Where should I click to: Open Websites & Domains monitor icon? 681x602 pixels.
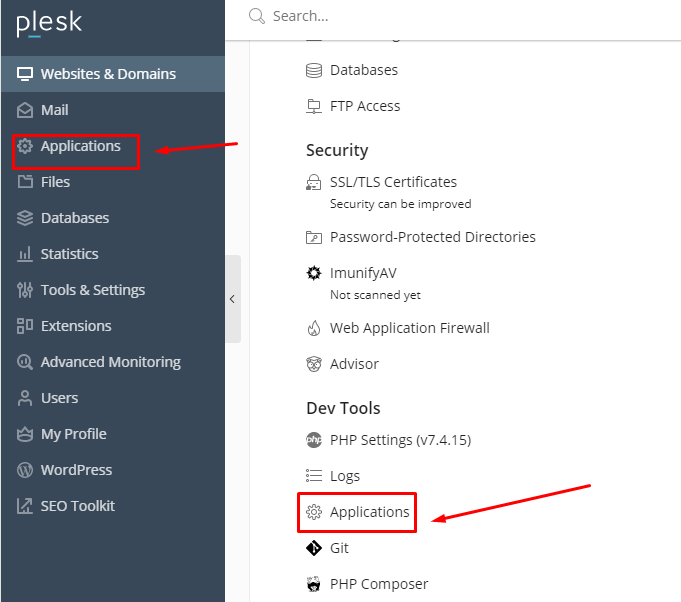tap(25, 74)
